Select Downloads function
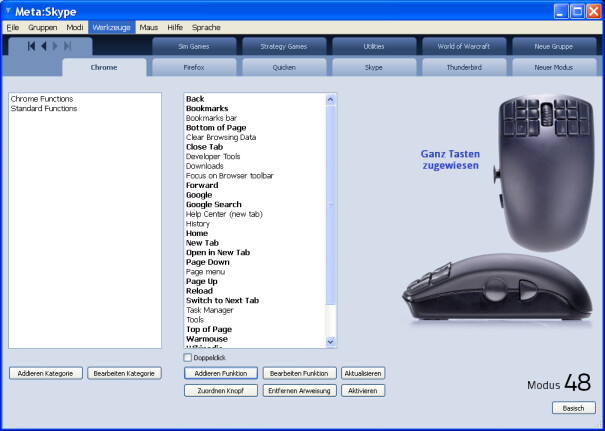This screenshot has width=605, height=431. (204, 166)
